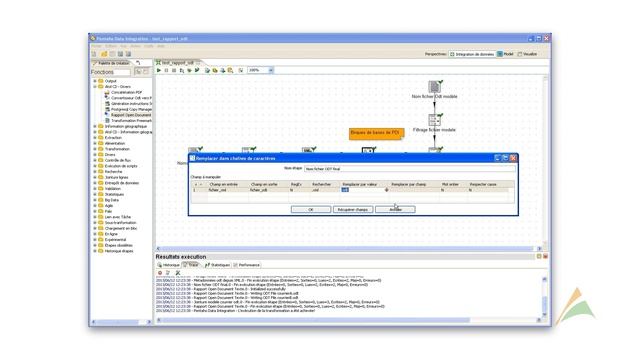Click the middle icon in the log toolbar
The image size is (640, 360).
(x=168, y=273)
